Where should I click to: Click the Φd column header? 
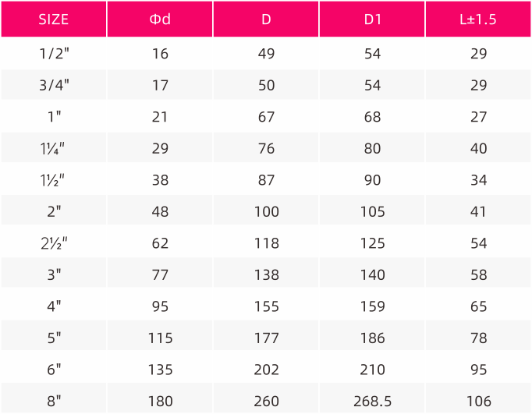(x=160, y=19)
